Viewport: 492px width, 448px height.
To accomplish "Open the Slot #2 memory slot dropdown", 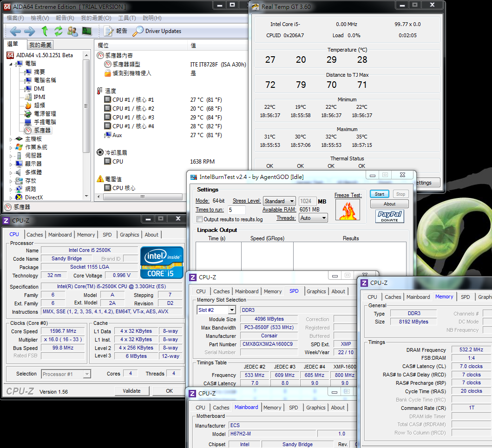I will click(216, 310).
